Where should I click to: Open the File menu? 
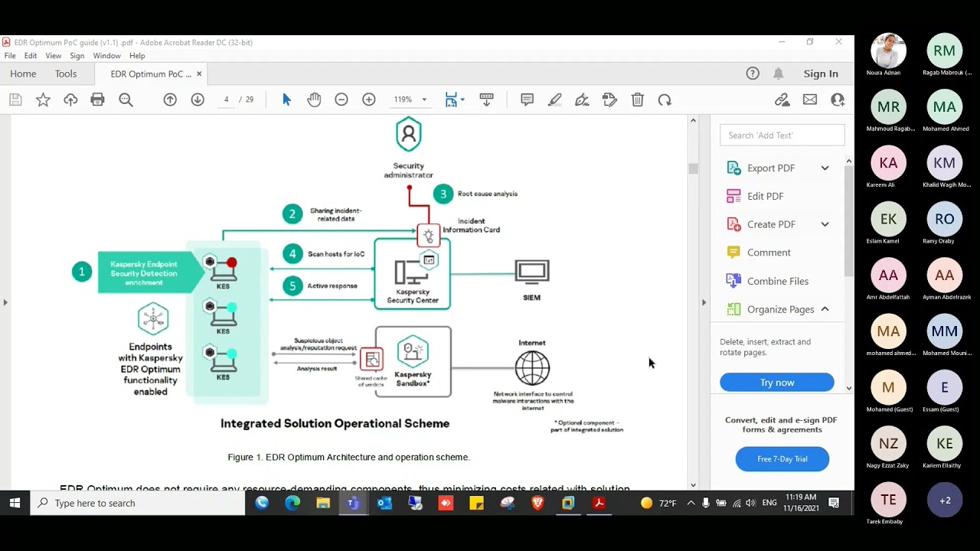pyautogui.click(x=10, y=56)
